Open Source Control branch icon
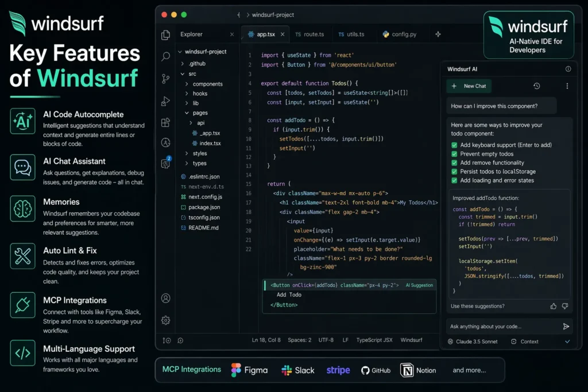 165,79
